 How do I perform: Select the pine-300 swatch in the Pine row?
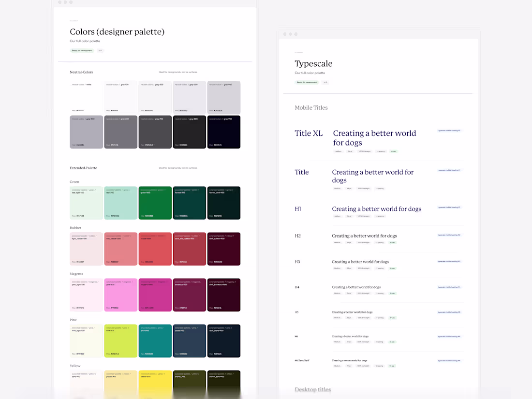[x=155, y=341]
